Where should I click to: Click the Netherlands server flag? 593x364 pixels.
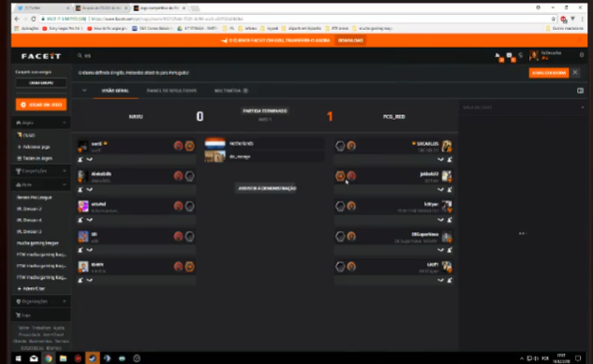point(215,143)
